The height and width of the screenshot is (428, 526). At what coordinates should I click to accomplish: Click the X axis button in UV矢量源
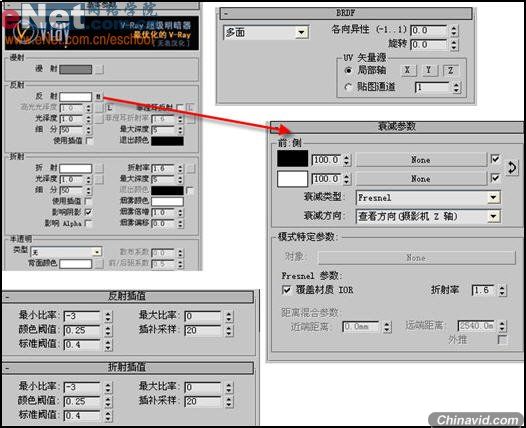point(408,70)
